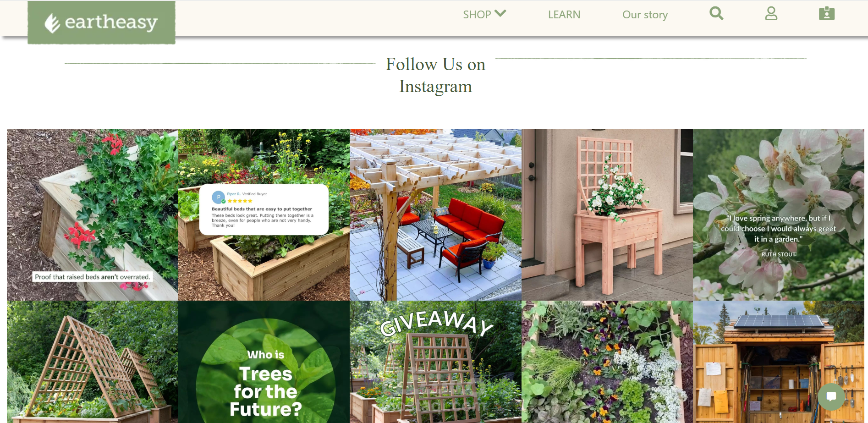Open the chat bubble widget
Viewport: 868px width, 423px height.
click(x=831, y=396)
